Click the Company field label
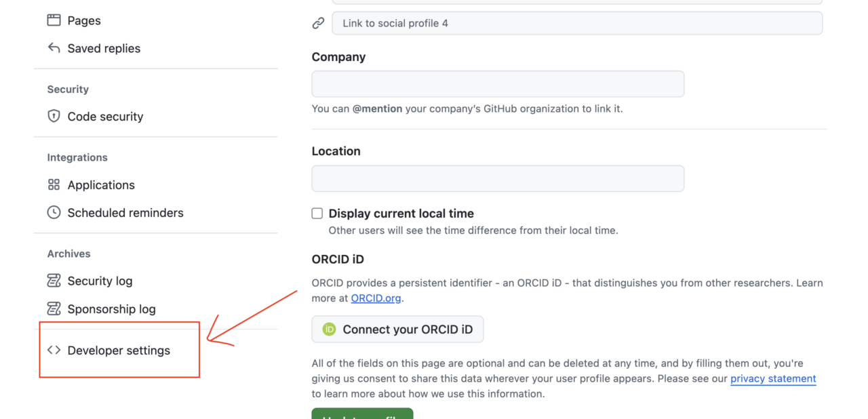This screenshot has width=868, height=419. point(338,57)
